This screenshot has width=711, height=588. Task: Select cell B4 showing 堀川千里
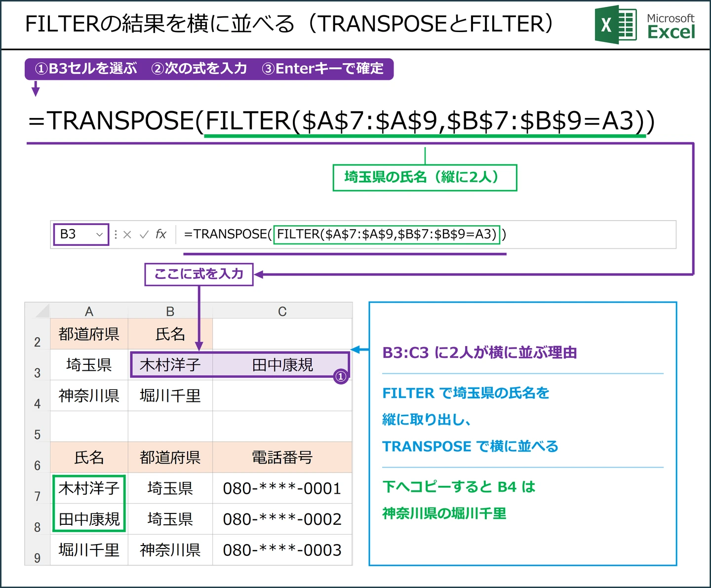pyautogui.click(x=170, y=396)
